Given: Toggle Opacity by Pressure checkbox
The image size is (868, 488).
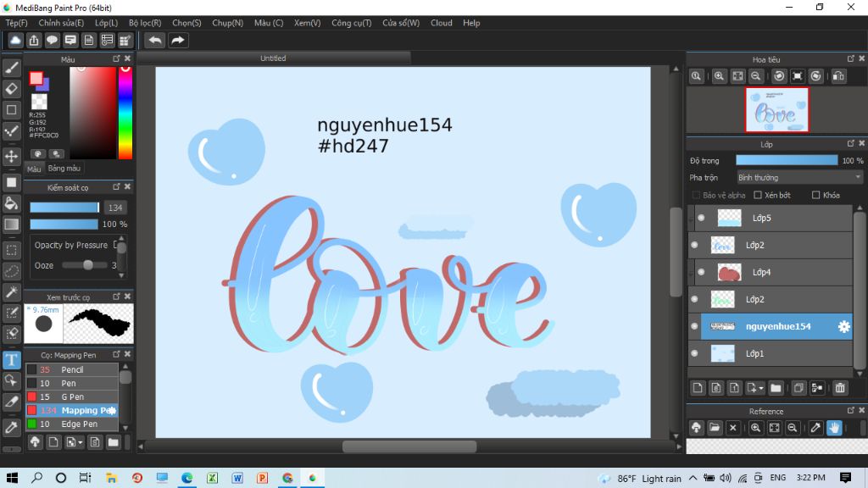Looking at the screenshot, I should click(115, 245).
